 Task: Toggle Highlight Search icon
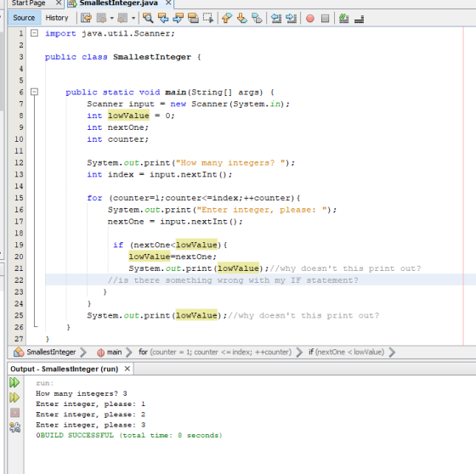pyautogui.click(x=193, y=18)
